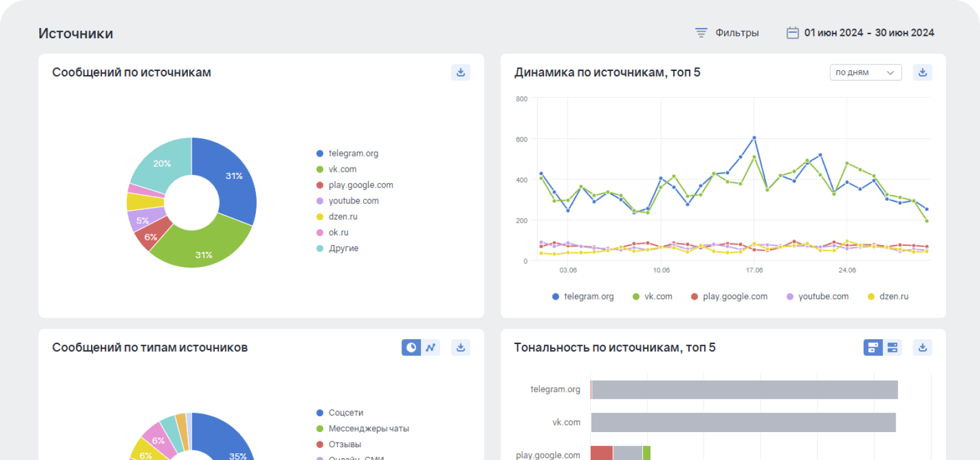Screen dimensions: 980x460
Task: Toggle Мессенджеры чаты in the source types legend
Action: [363, 428]
